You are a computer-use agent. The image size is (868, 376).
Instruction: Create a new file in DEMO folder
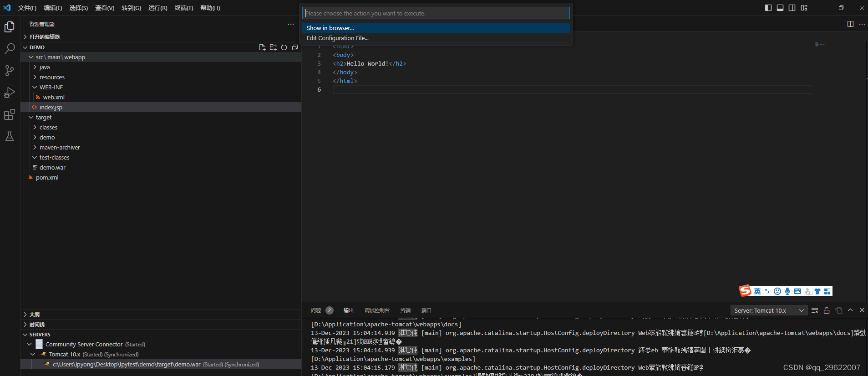click(262, 47)
